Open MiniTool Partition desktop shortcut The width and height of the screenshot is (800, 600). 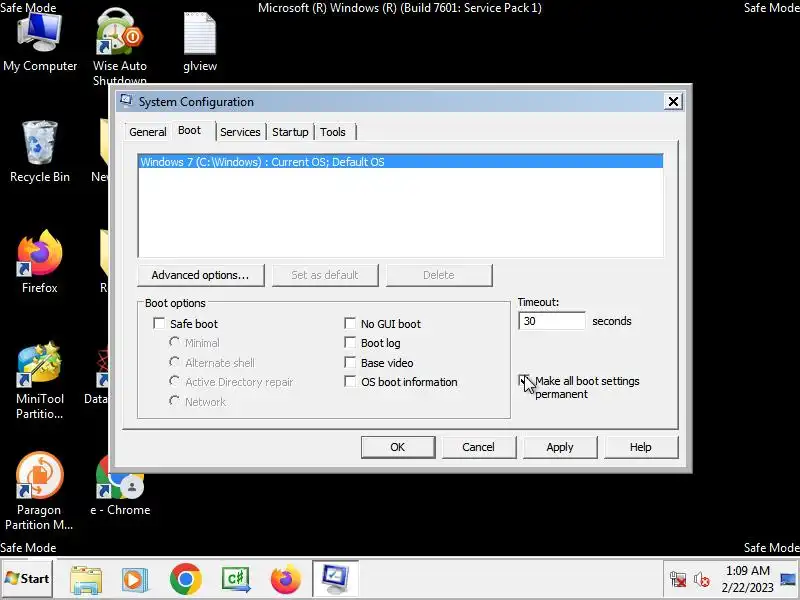(40, 381)
